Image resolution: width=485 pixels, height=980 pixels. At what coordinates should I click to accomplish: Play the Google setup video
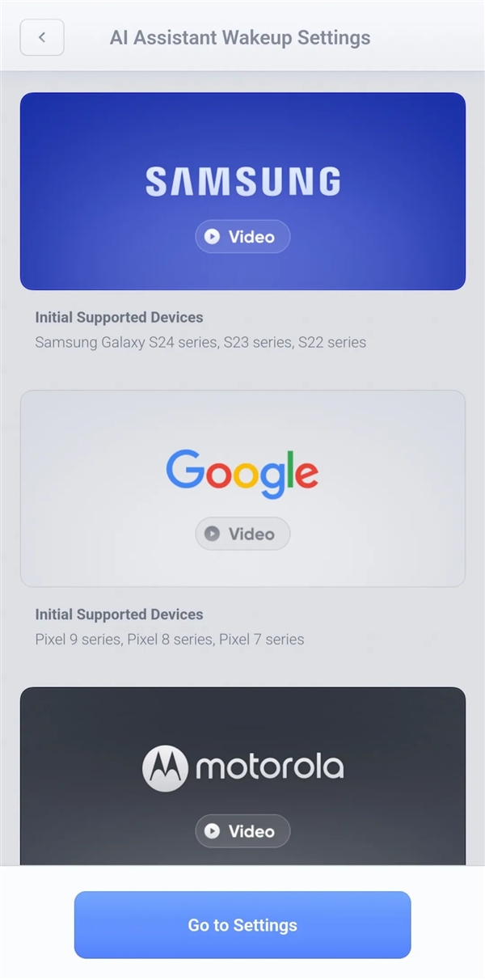click(242, 534)
